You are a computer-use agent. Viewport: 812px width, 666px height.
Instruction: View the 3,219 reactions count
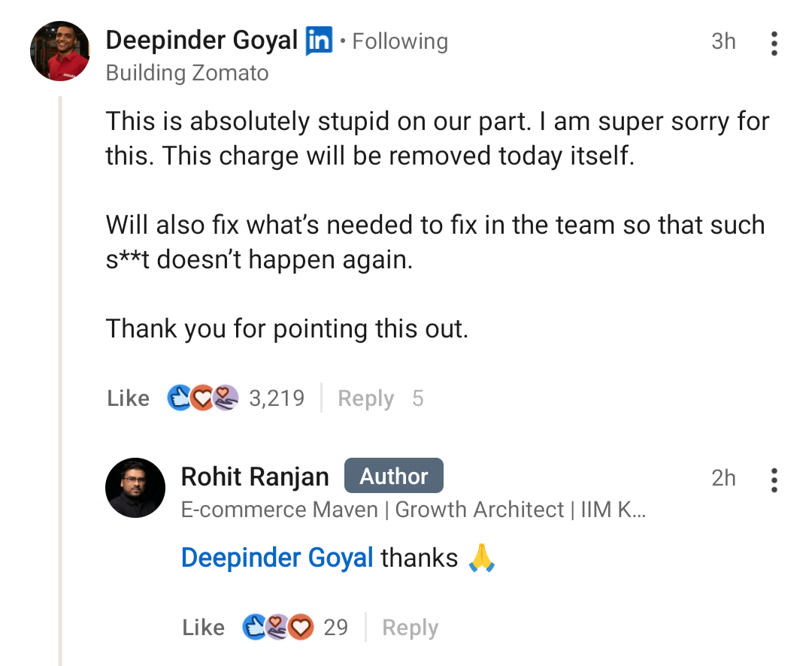[x=277, y=398]
